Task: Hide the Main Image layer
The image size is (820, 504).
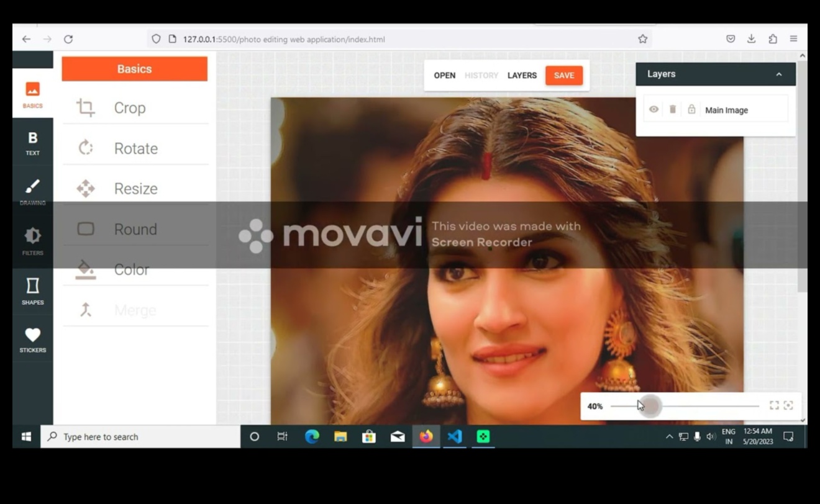Action: pos(654,110)
